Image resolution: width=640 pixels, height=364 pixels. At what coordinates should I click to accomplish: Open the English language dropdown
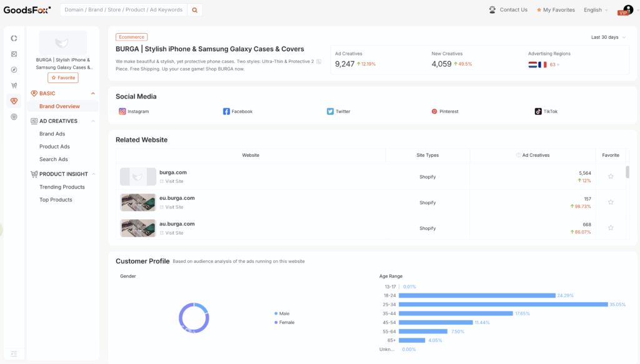(596, 10)
